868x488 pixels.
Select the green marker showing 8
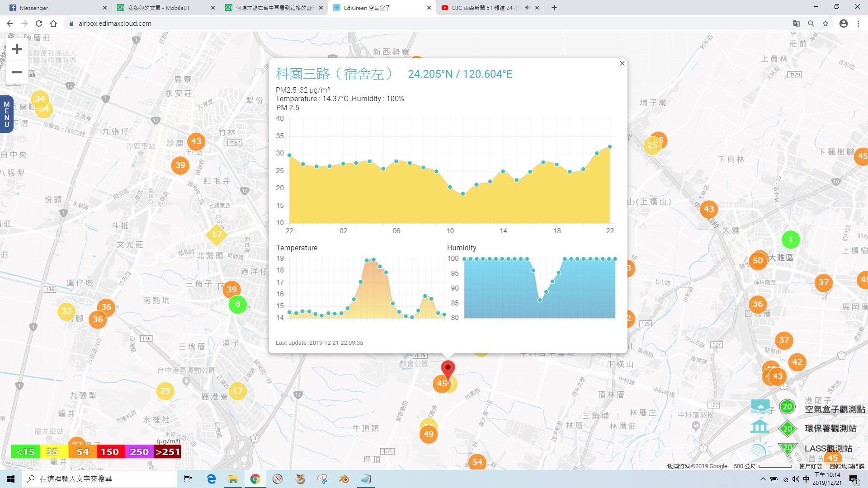(x=237, y=304)
